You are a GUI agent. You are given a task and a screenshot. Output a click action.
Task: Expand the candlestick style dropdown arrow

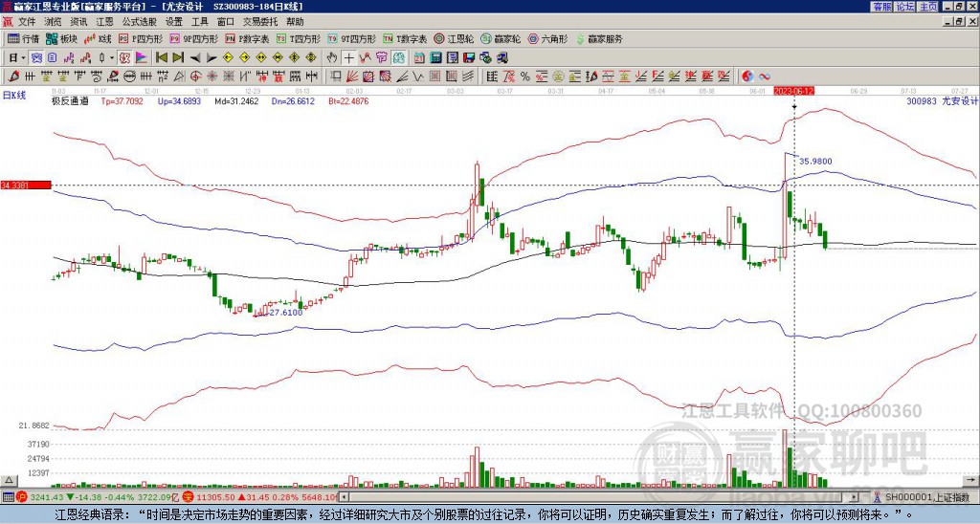[112, 58]
